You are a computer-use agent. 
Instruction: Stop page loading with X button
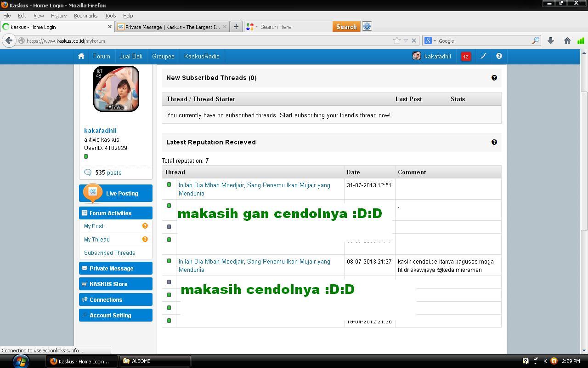pyautogui.click(x=414, y=40)
